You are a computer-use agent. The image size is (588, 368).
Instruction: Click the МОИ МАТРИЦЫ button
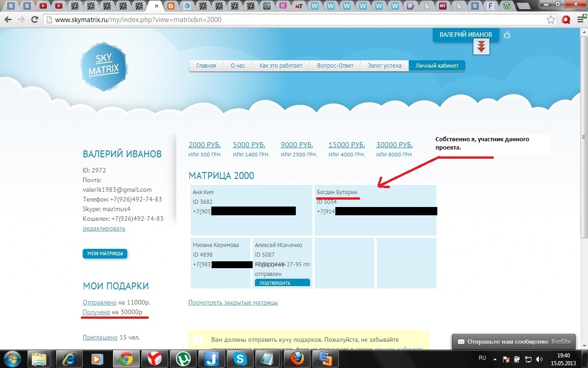(105, 253)
